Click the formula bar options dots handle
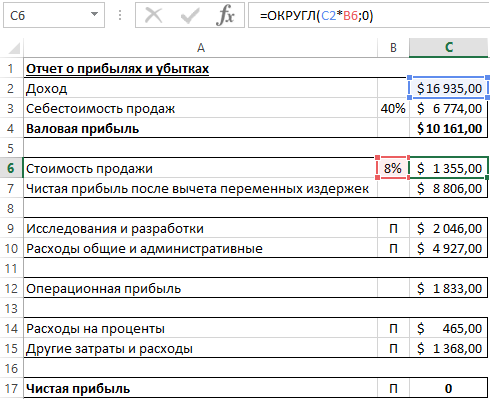This screenshot has width=490, height=399. coord(120,15)
